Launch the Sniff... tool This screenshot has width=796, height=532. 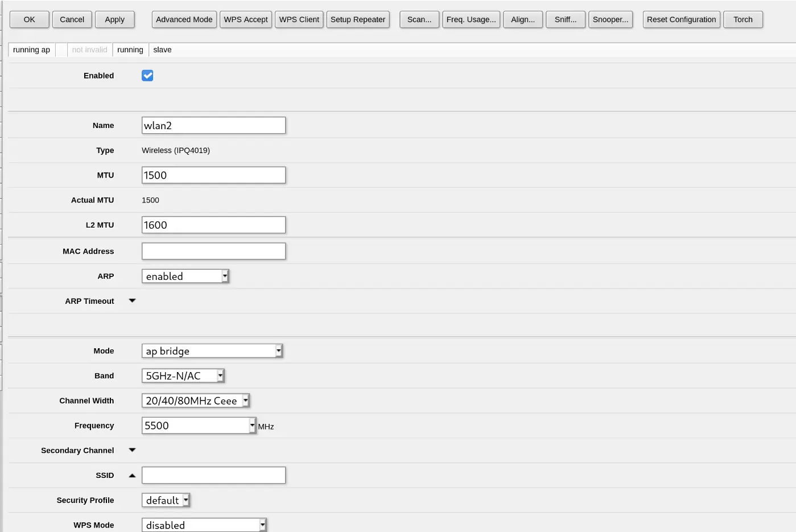[566, 19]
